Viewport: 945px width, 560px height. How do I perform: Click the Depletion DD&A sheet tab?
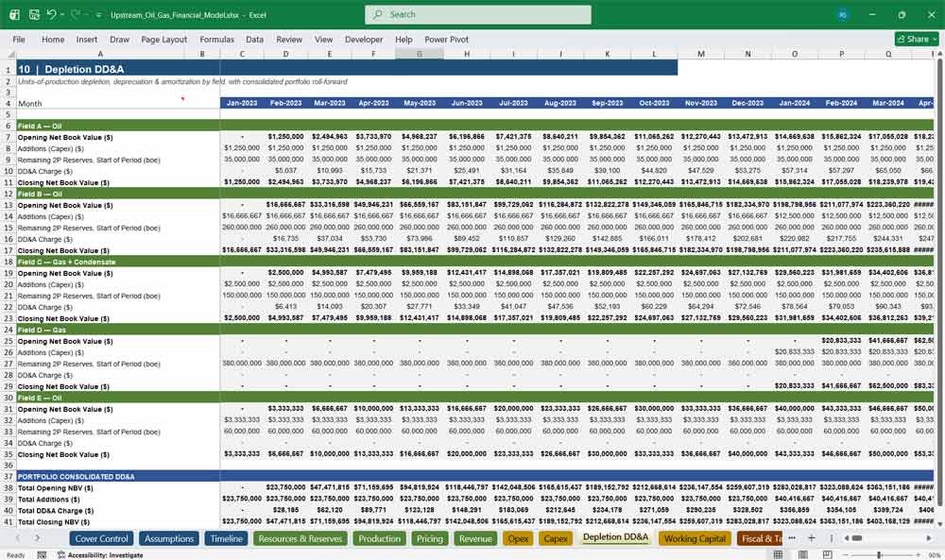[x=615, y=537]
